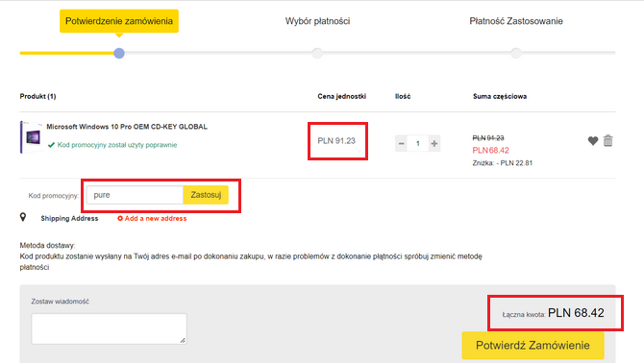644x363 pixels.
Task: Add product to wishlist with heart icon
Action: click(x=593, y=141)
